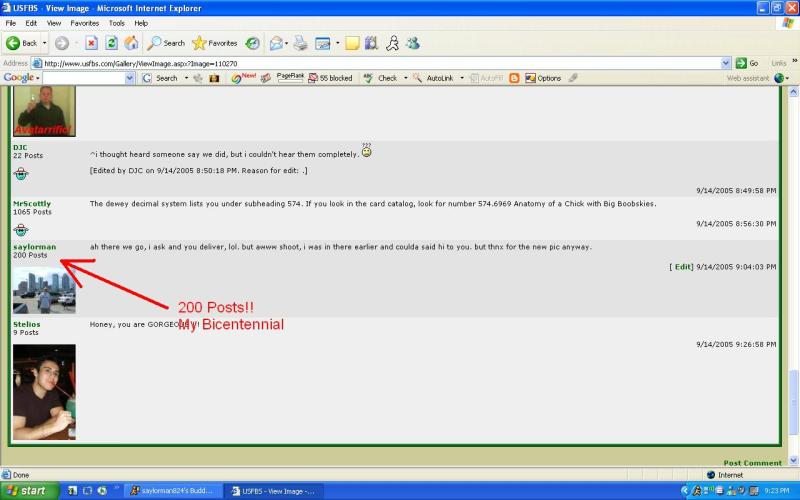Go back with the Back arrow

click(21, 43)
